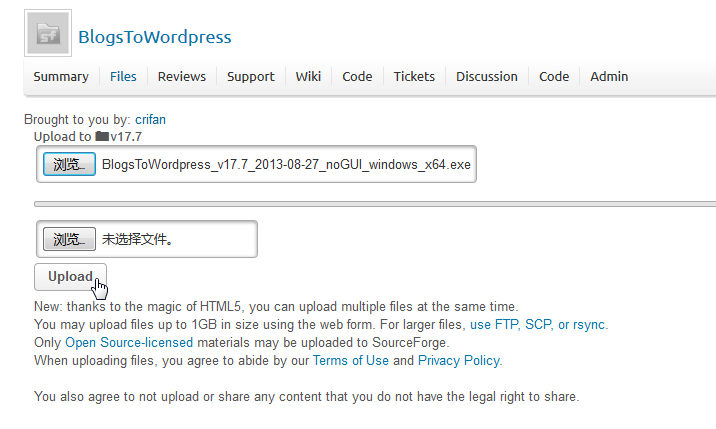
Task: Click the 'Upload to' label text
Action: 63,137
